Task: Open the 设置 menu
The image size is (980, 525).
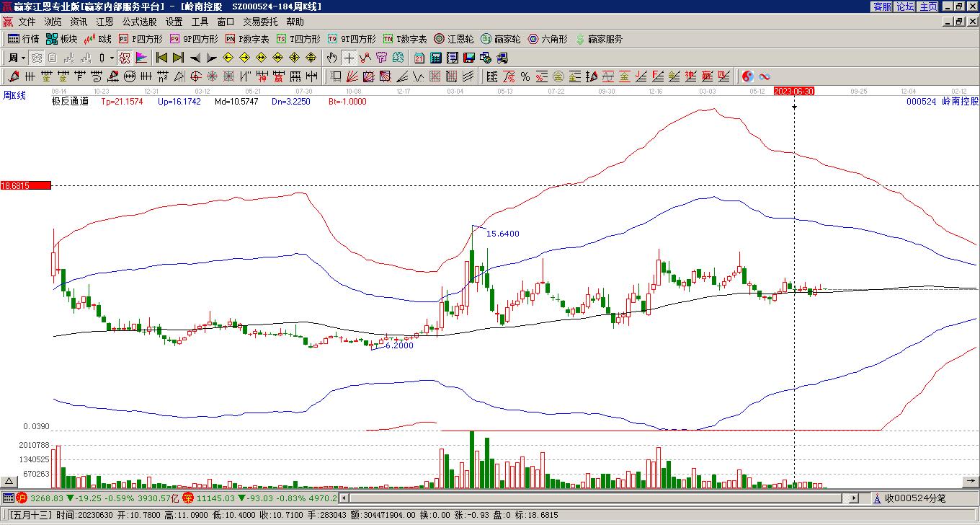Action: coord(174,22)
